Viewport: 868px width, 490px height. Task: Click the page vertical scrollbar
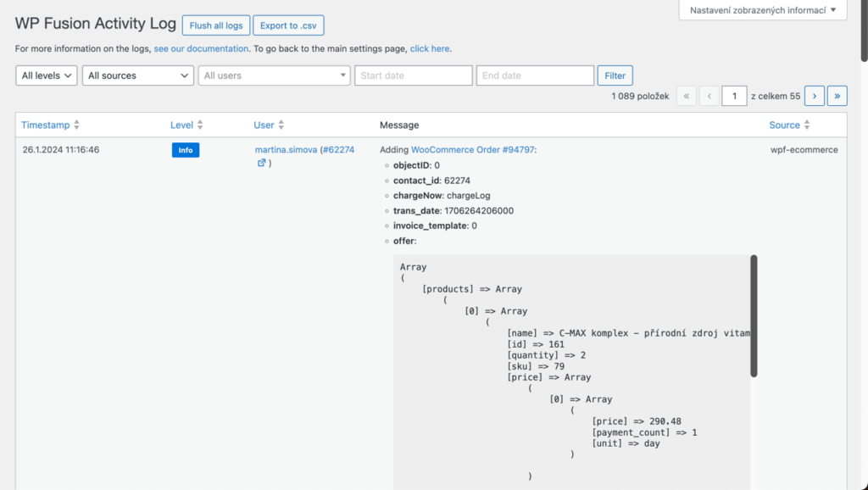coord(864,31)
